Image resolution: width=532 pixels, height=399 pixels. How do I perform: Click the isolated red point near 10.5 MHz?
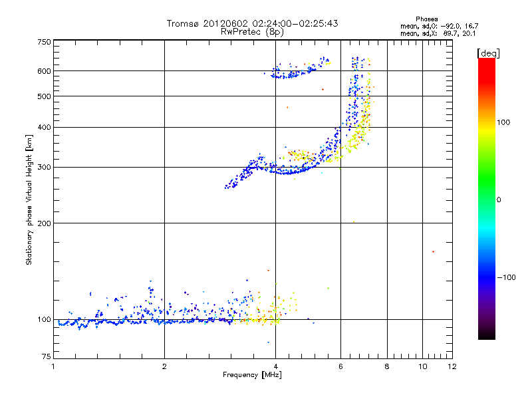click(434, 252)
